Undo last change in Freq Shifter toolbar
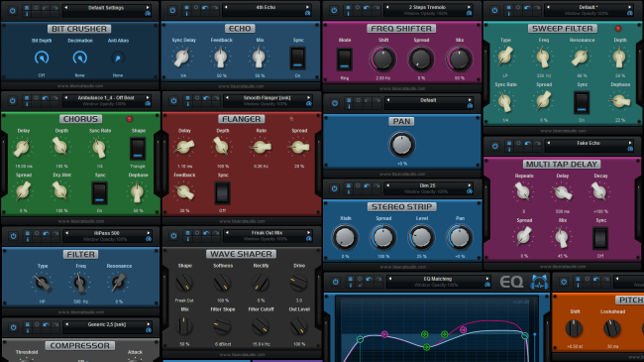 click(367, 7)
